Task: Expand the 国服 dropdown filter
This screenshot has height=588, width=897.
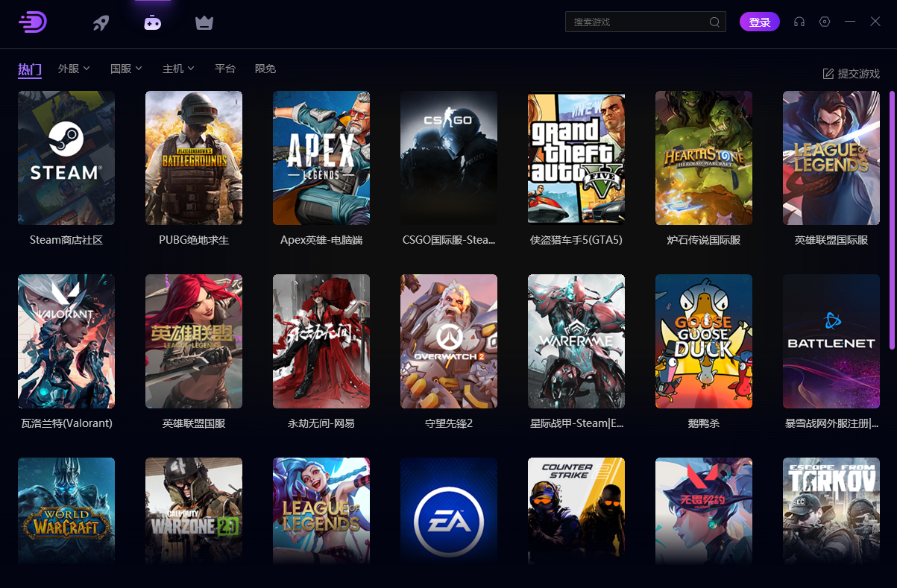Action: pyautogui.click(x=126, y=69)
